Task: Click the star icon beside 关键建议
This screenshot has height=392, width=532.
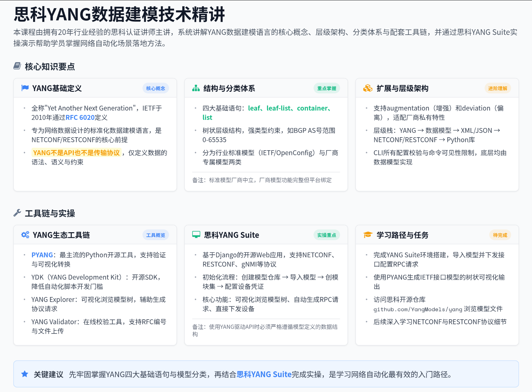Action: tap(24, 374)
